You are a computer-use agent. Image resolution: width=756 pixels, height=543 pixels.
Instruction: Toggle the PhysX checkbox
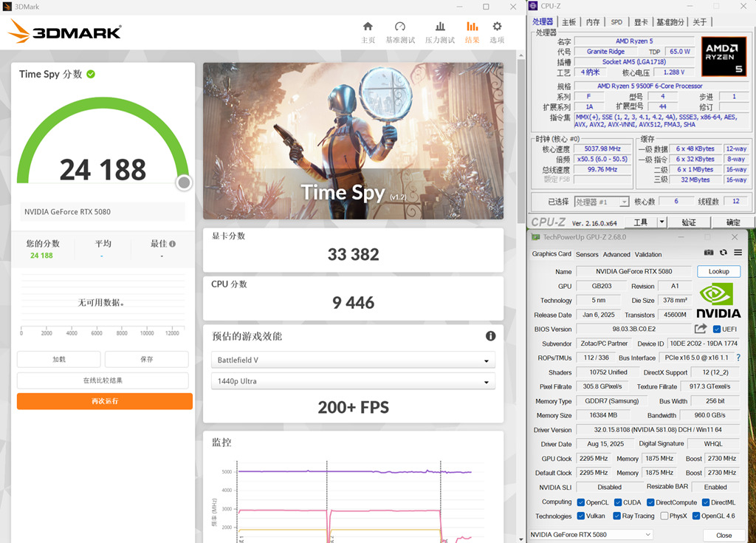(665, 516)
